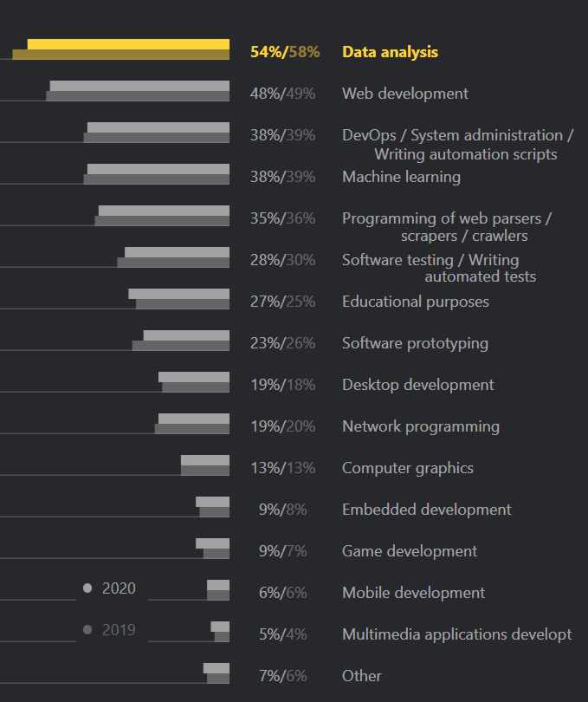Click the bright yellow Data analysis bar

pyautogui.click(x=128, y=44)
